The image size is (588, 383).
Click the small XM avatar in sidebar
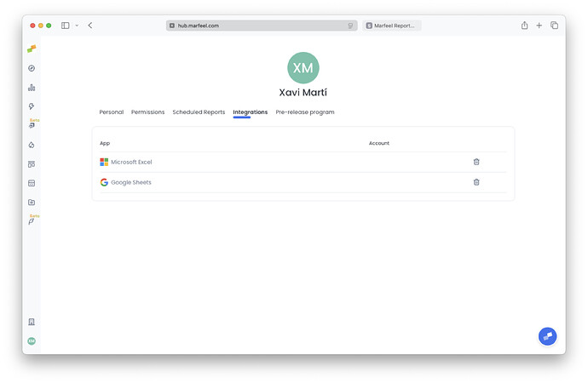[32, 341]
